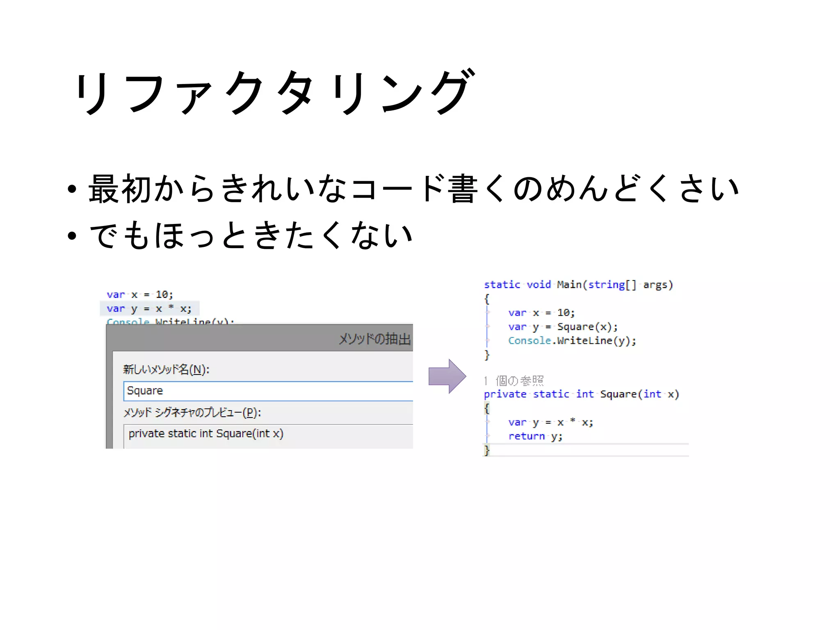The image size is (840, 630).
Task: Click static void Main(string[] args) line
Action: point(578,285)
